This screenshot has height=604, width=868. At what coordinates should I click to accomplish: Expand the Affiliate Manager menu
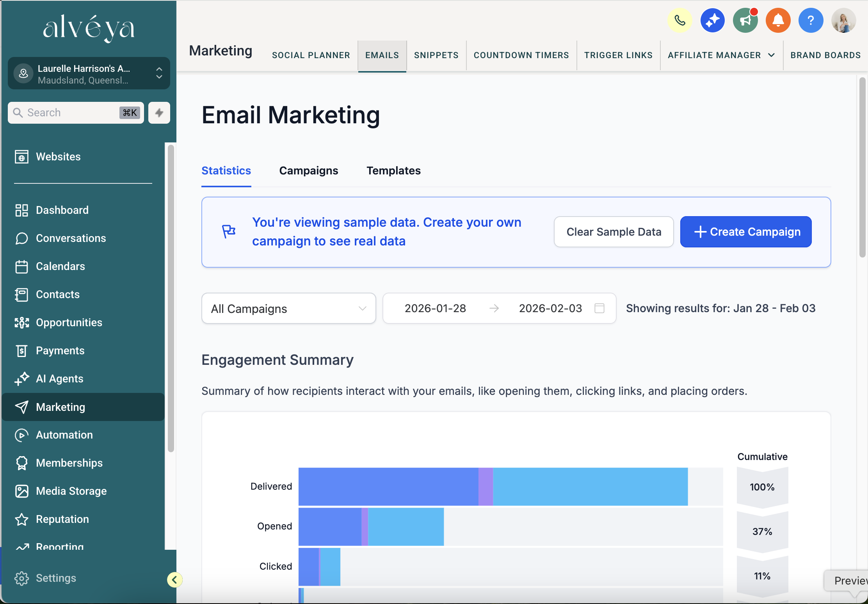click(721, 55)
